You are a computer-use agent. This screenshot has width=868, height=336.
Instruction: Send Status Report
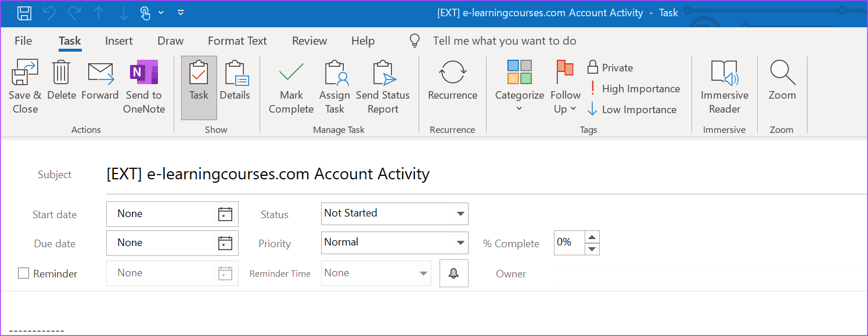click(383, 87)
